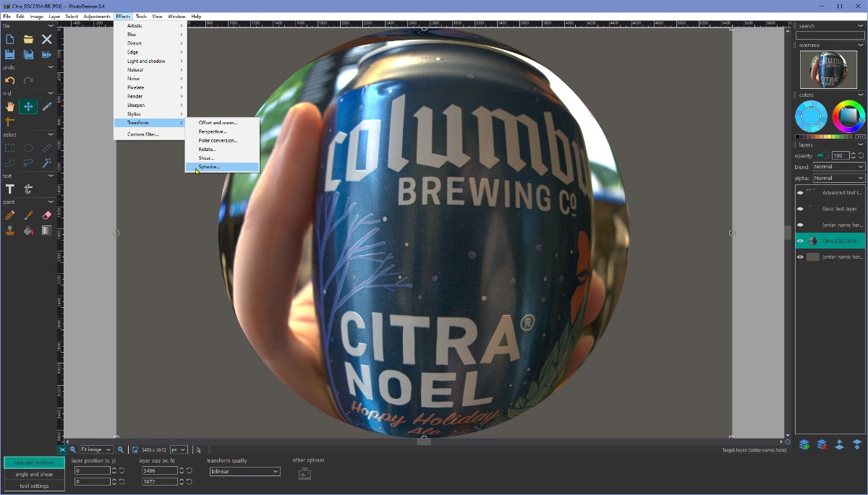The height and width of the screenshot is (495, 868).
Task: Click the zoom out magnifier
Action: 73,449
